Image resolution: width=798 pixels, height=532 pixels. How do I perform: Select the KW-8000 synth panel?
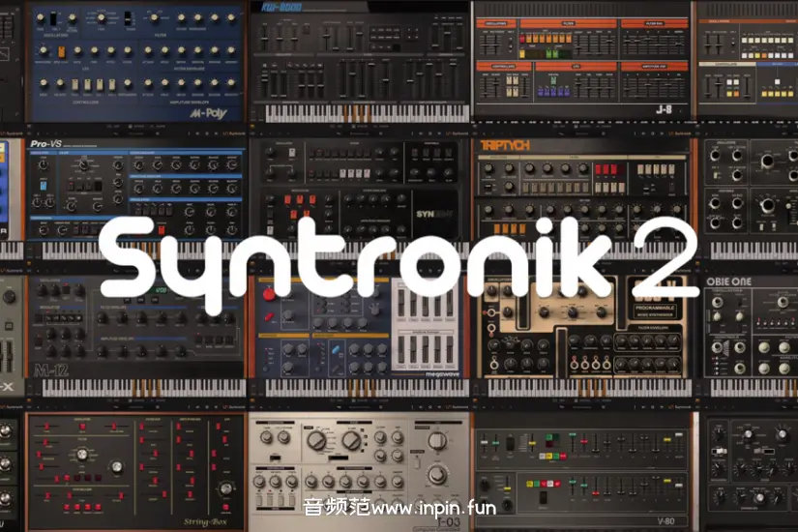(361, 61)
